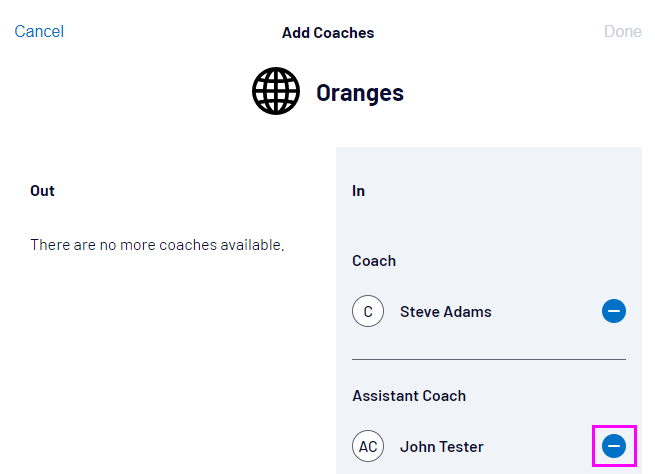Select the John Tester name

[441, 446]
